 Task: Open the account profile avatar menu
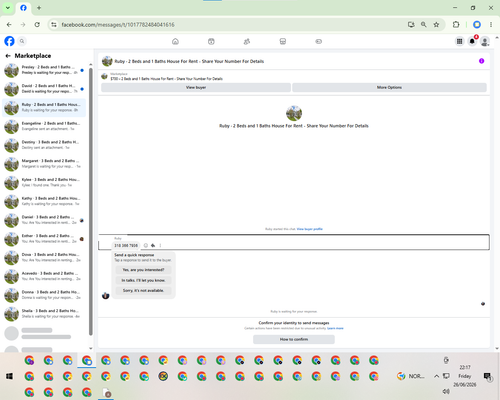[485, 41]
